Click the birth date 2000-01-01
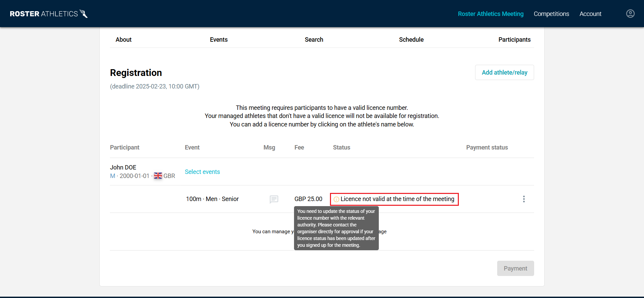Image resolution: width=644 pixels, height=298 pixels. pyautogui.click(x=134, y=176)
